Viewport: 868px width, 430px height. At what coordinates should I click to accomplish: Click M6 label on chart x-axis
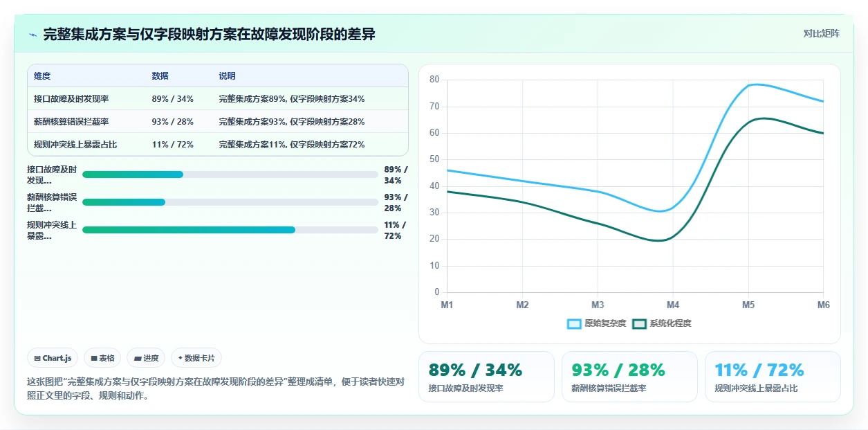(x=823, y=305)
